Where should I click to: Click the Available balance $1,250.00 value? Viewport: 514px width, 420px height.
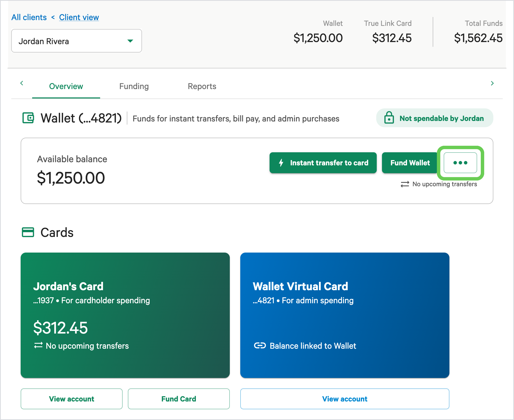pyautogui.click(x=71, y=178)
